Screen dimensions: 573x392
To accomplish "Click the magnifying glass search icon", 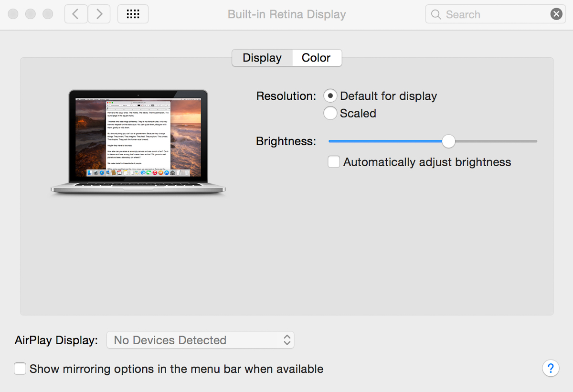I will tap(435, 14).
